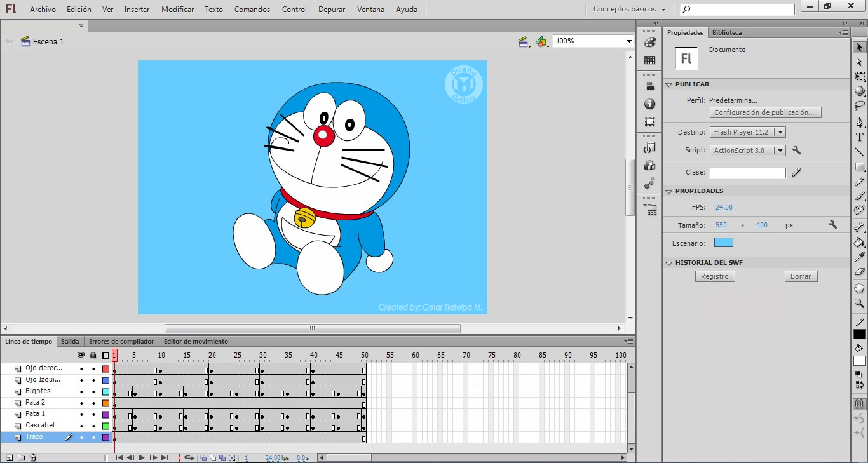Open the Color panel icon
This screenshot has height=463, width=868.
649,43
